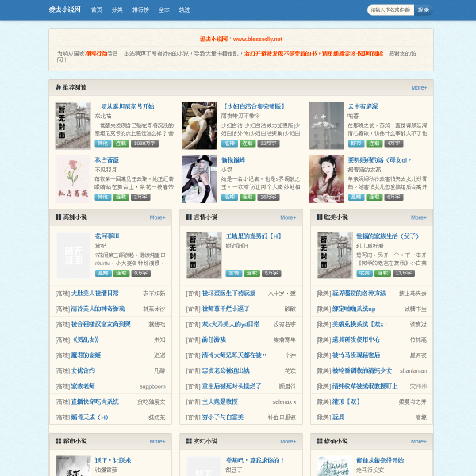Open the 排行榜 navigation item
Viewport: 476px width, 476px height.
tap(140, 10)
